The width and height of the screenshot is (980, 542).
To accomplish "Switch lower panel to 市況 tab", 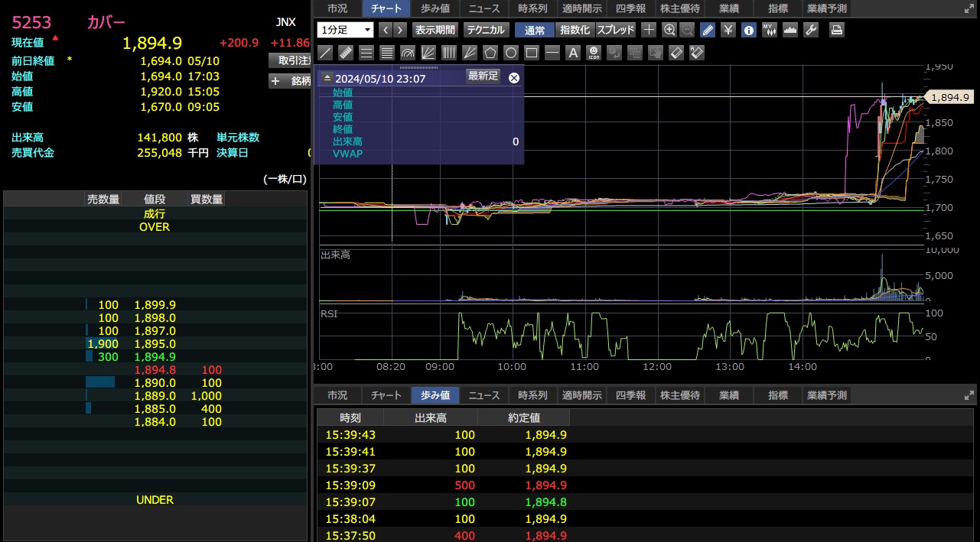I will point(337,395).
